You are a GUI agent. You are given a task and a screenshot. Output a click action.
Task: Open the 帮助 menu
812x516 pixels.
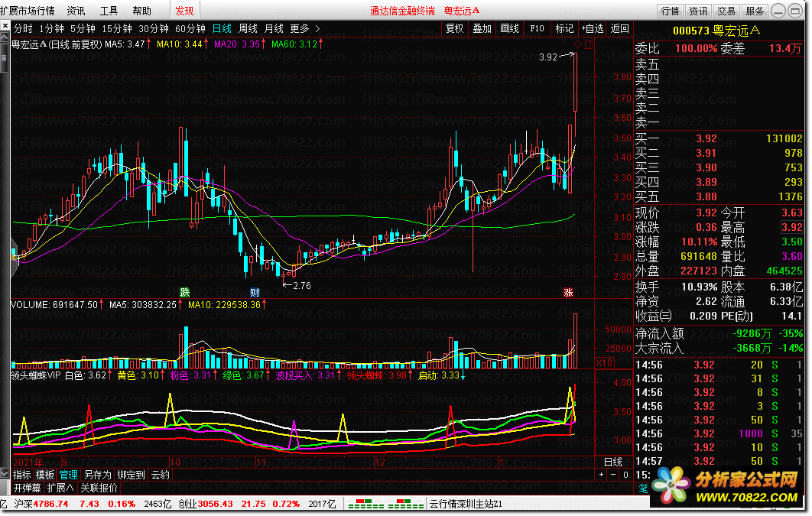coord(141,11)
